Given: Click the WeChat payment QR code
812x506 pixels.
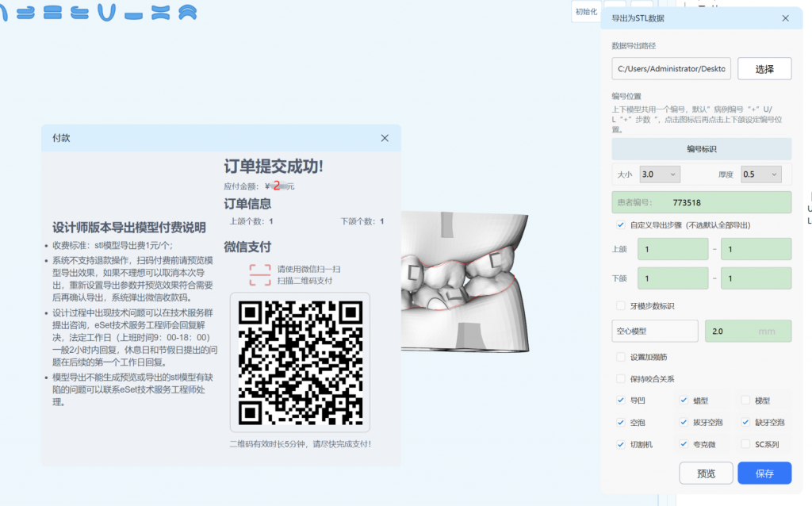Looking at the screenshot, I should tap(300, 362).
